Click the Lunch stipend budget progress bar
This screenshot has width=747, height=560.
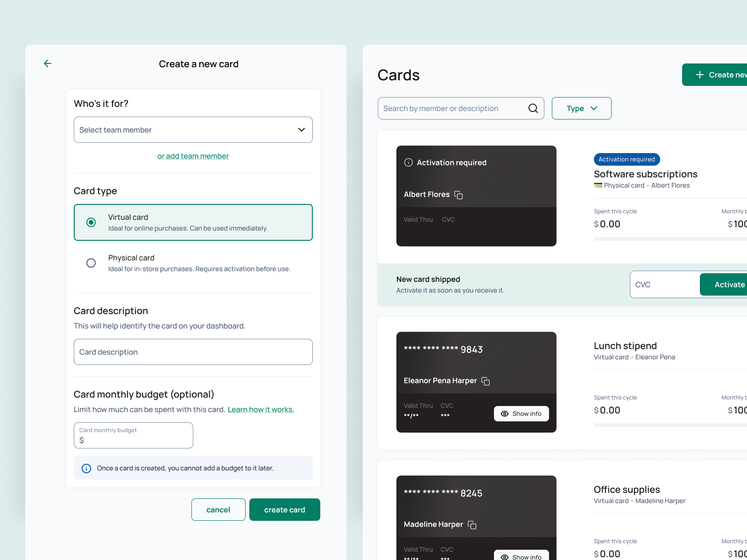tap(670, 425)
